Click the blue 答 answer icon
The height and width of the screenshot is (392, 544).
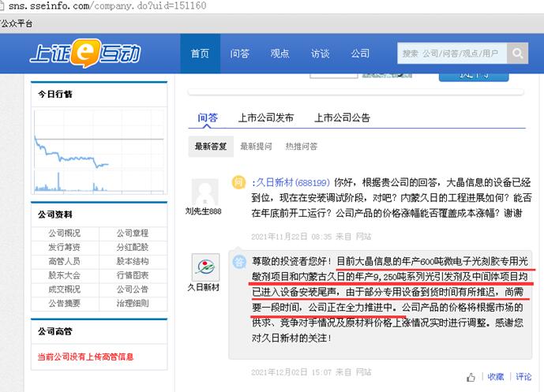[x=238, y=262]
